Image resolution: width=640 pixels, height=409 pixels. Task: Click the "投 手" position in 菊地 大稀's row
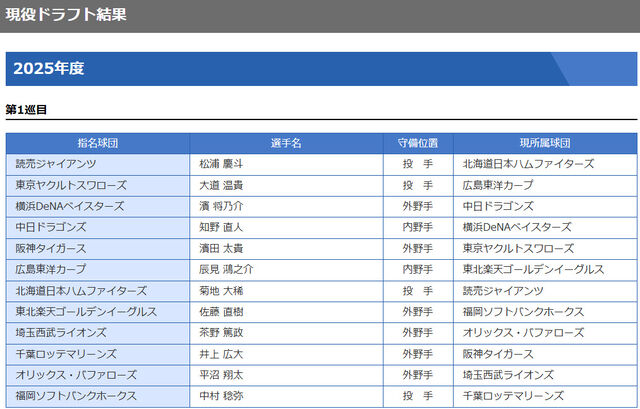pyautogui.click(x=418, y=291)
